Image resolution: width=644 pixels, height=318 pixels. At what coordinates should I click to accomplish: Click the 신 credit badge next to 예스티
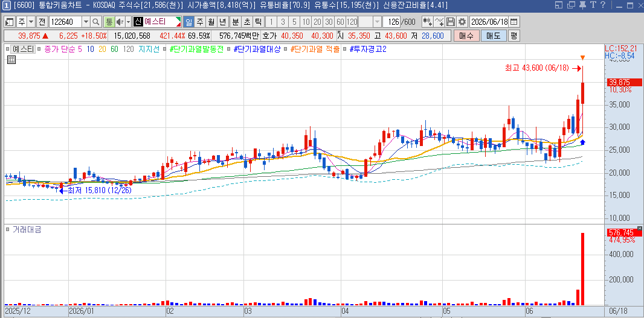click(x=138, y=22)
